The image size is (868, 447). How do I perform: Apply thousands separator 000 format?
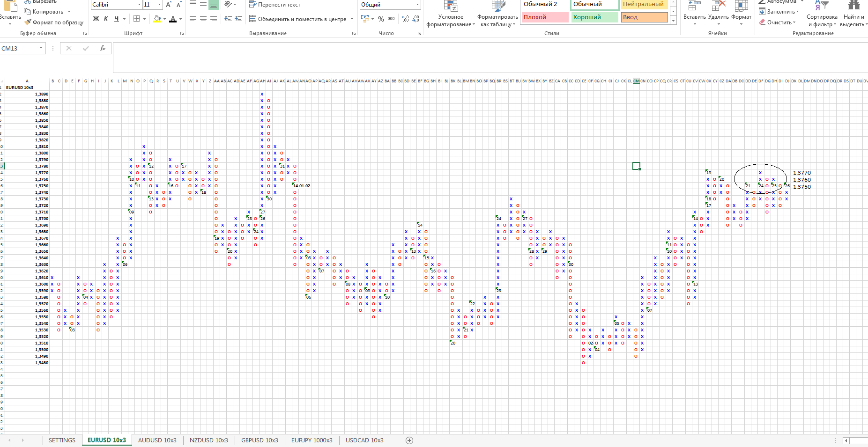(391, 19)
